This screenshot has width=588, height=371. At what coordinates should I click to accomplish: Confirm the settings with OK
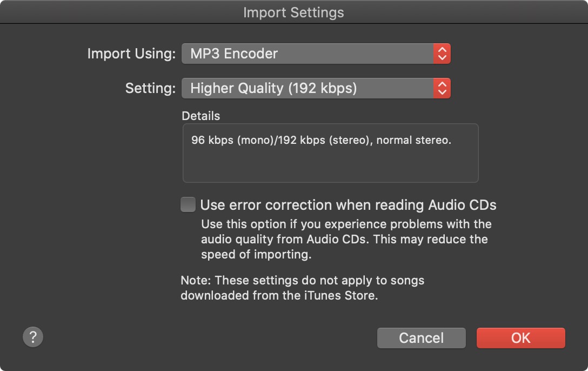pyautogui.click(x=520, y=338)
